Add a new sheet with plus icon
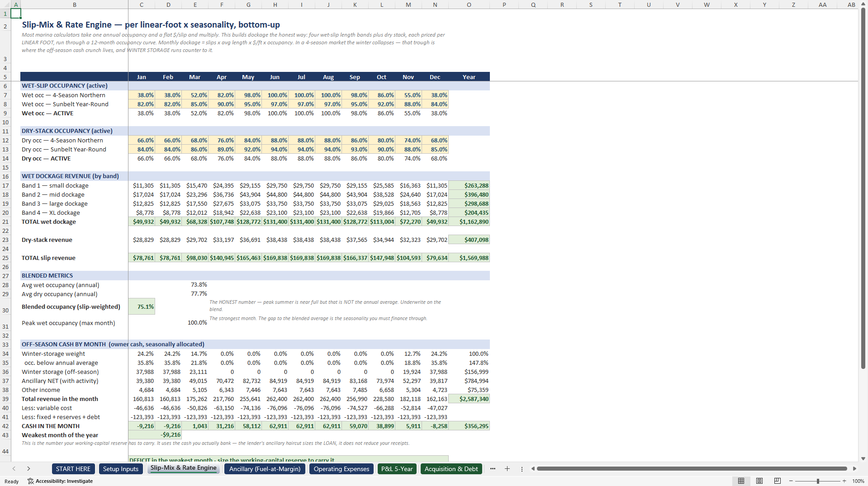868x486 pixels. click(507, 469)
